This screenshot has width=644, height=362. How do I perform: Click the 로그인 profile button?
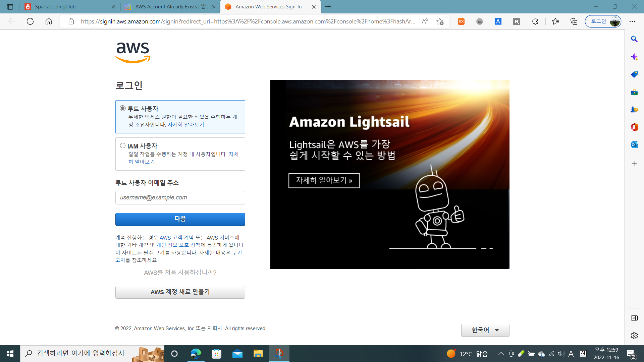[603, 21]
